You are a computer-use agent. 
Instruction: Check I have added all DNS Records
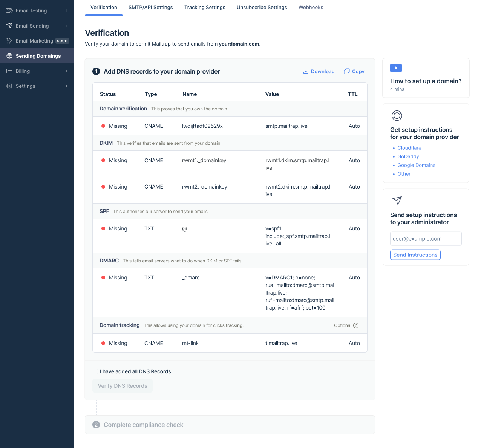95,371
